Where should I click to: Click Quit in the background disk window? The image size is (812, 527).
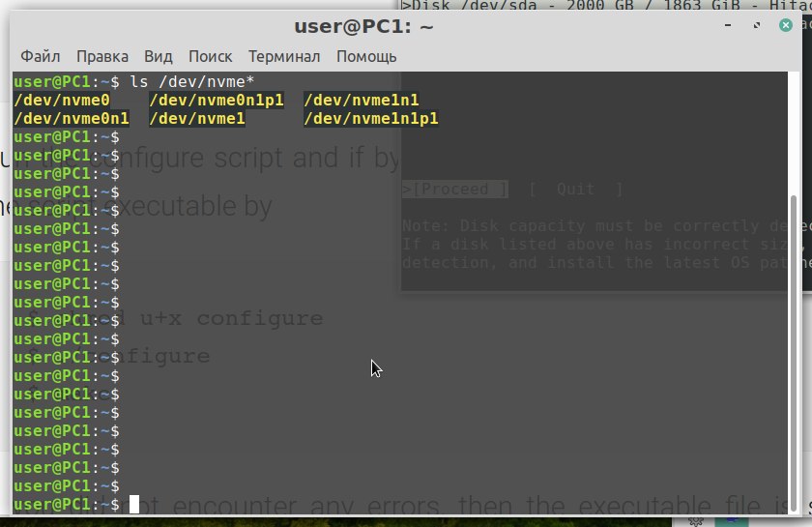(575, 190)
